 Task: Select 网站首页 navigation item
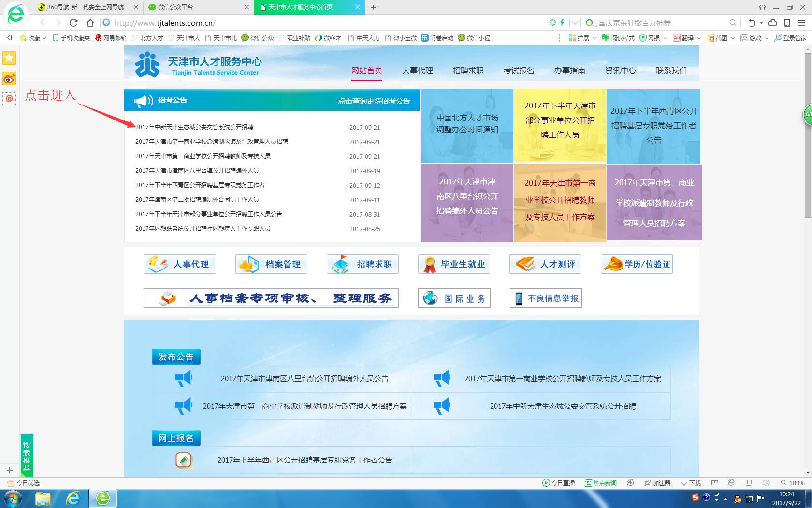tap(367, 70)
